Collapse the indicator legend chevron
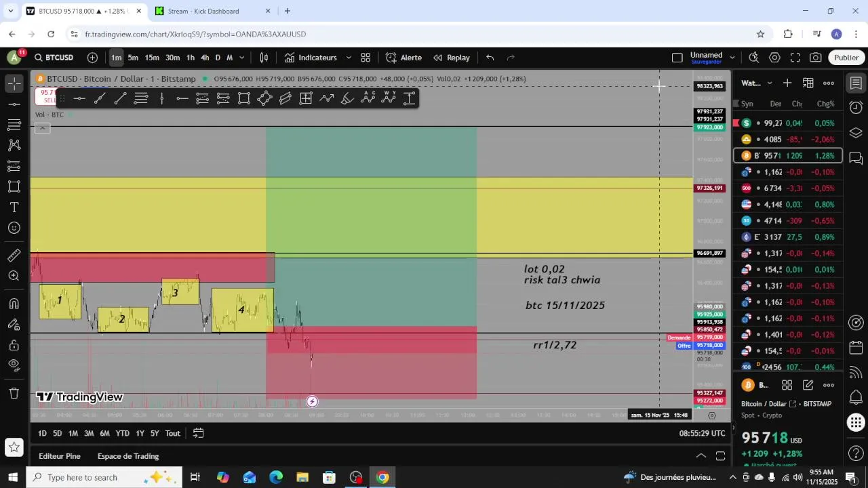 click(x=42, y=128)
